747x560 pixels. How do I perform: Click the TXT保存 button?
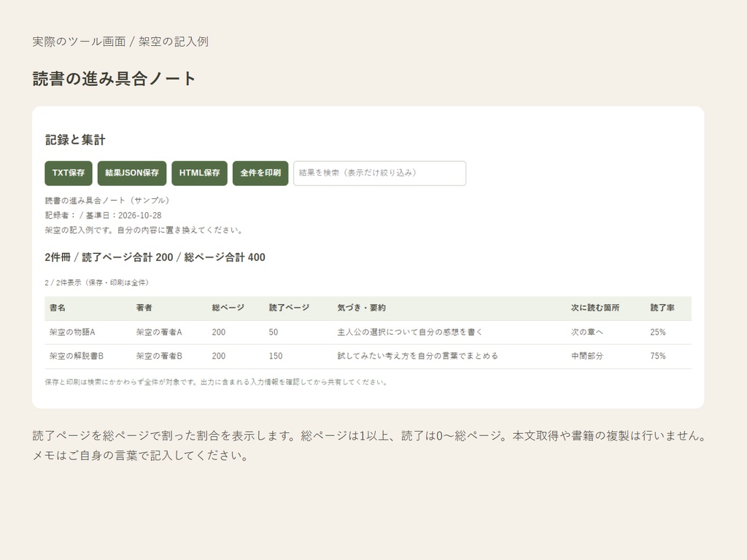click(x=69, y=173)
